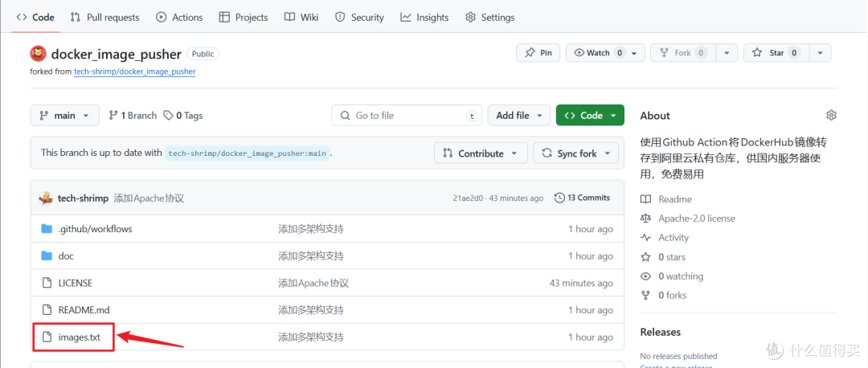Expand the Star lists dropdown arrow

coord(820,53)
